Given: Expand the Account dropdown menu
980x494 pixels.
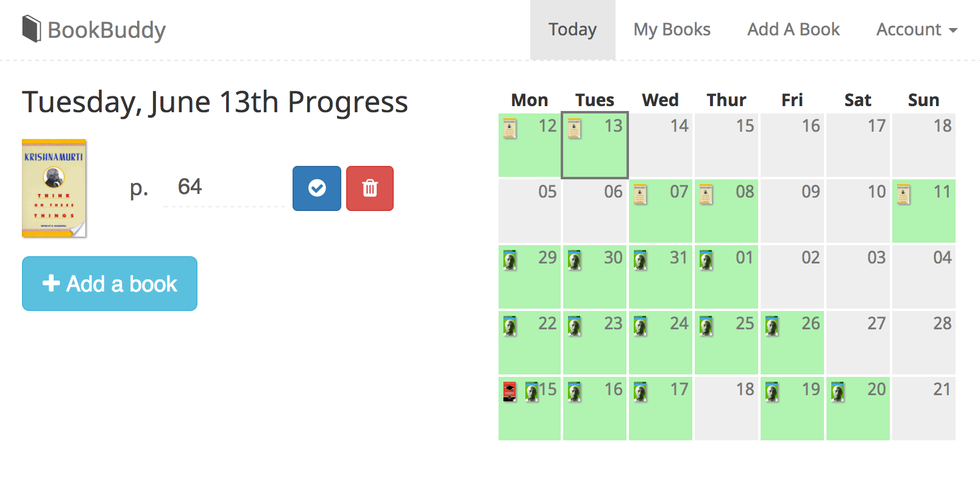Looking at the screenshot, I should point(915,29).
